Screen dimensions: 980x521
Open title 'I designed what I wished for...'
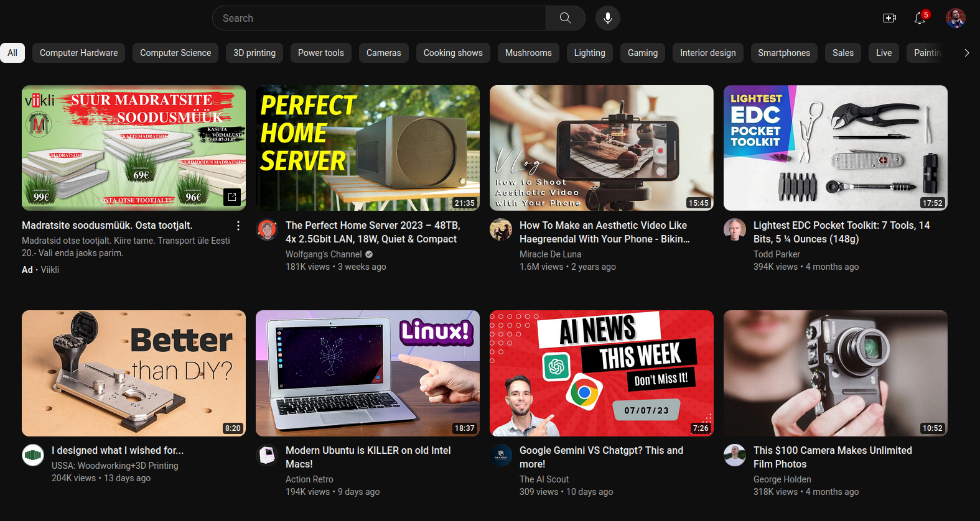coord(118,450)
